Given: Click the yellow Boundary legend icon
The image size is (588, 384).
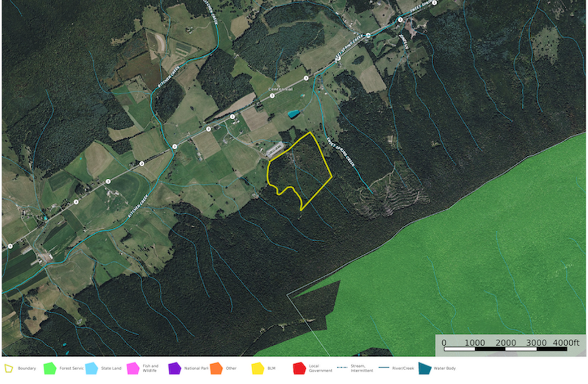Looking at the screenshot, I should click(x=8, y=369).
